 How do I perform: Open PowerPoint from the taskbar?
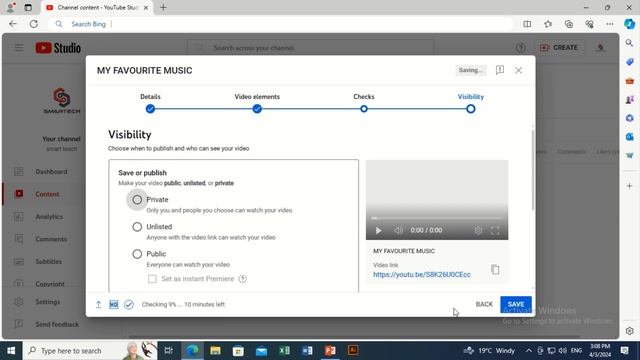point(330,351)
